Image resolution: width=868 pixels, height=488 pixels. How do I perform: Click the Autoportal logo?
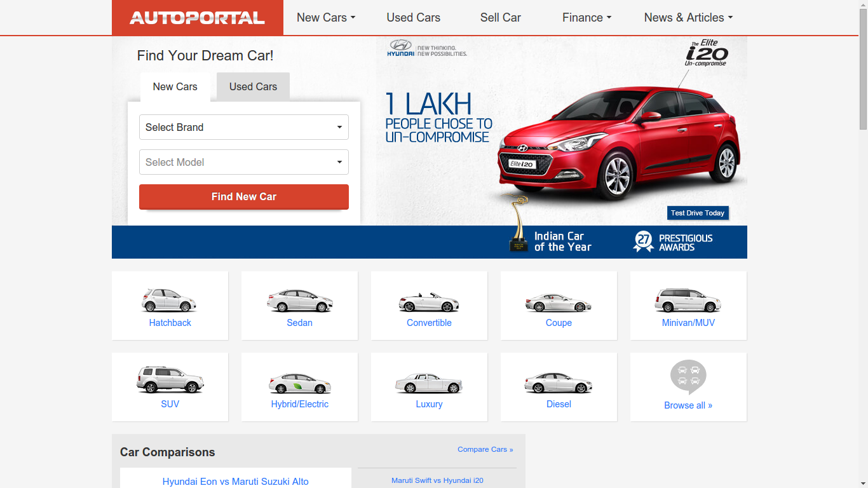pyautogui.click(x=197, y=18)
